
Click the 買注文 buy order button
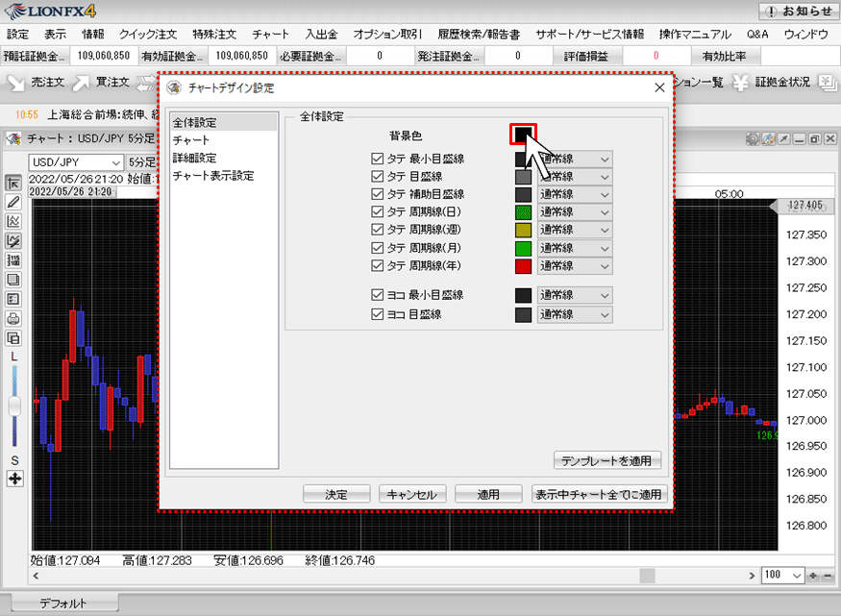pos(101,82)
